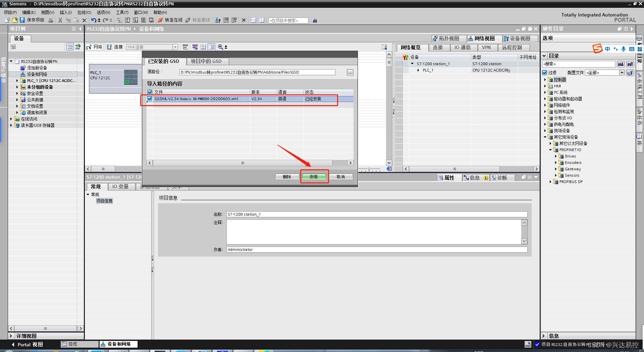This screenshot has width=644, height=352.
Task: Expand the 详细视图 details view panel
Action: tap(11, 336)
